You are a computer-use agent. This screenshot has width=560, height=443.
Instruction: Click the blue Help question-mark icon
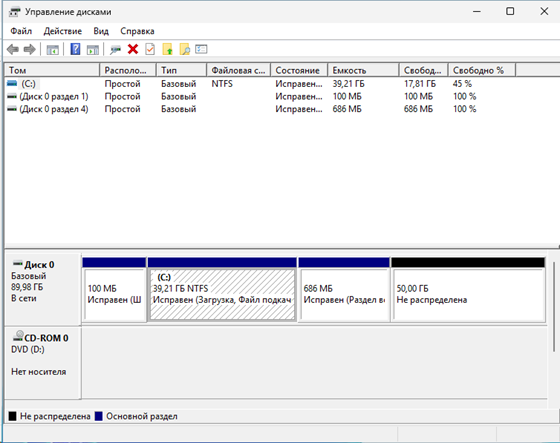pos(75,49)
